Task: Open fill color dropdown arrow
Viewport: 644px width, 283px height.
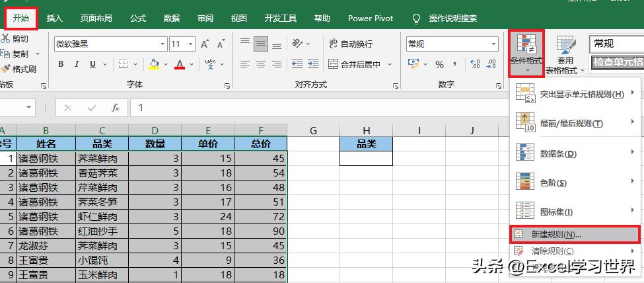Action: click(x=166, y=65)
